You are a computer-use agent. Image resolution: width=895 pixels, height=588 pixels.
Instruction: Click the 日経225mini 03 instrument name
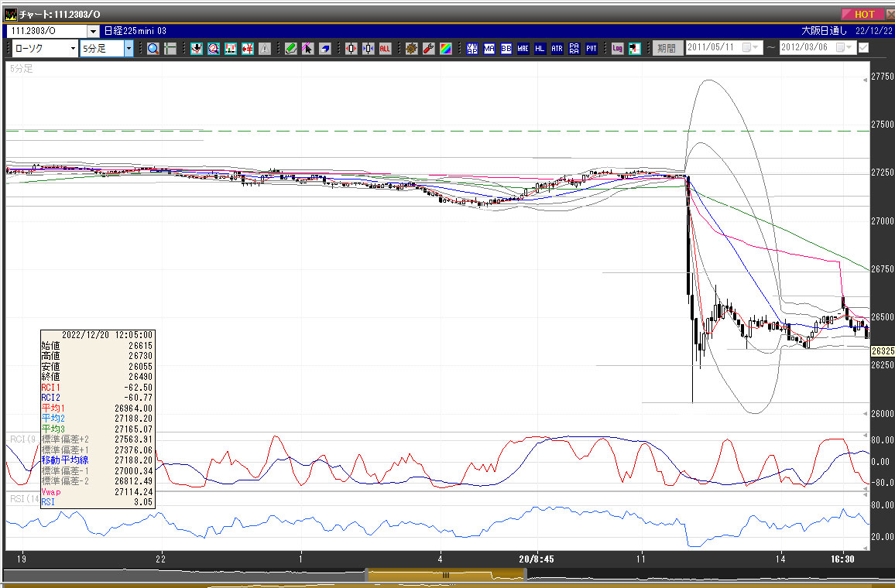pyautogui.click(x=135, y=31)
